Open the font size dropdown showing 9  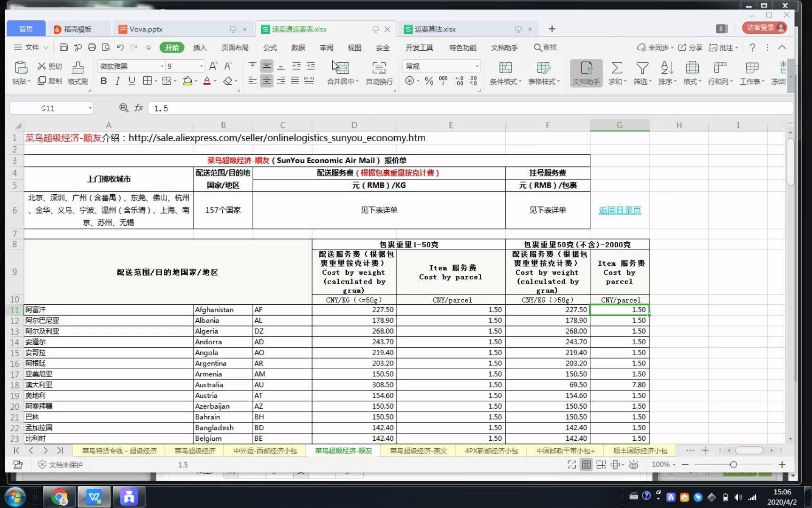tap(183, 66)
